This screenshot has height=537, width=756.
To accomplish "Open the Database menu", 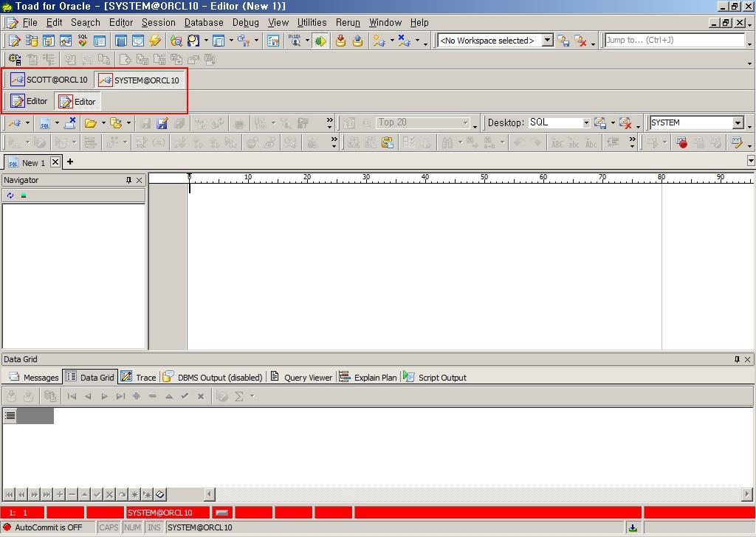I will coord(204,23).
